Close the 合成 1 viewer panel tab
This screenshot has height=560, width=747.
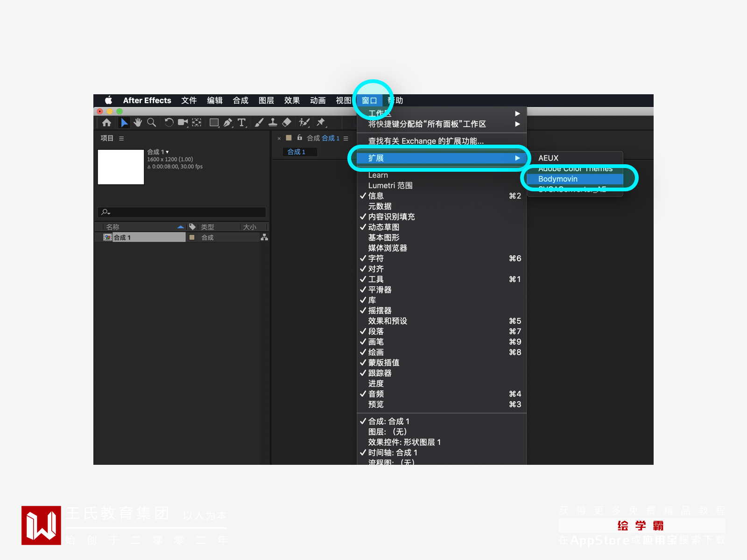point(279,138)
